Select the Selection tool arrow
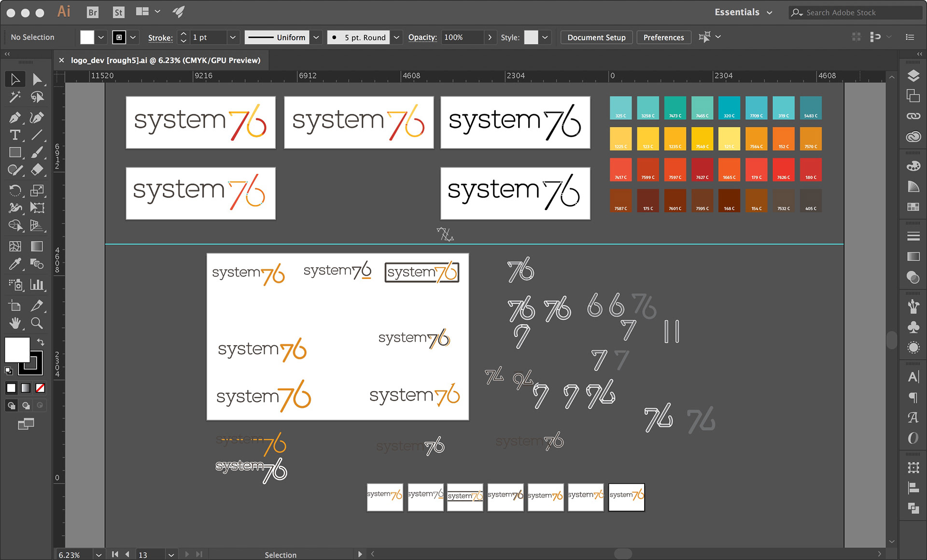Screen dimensions: 927x560 coord(15,79)
